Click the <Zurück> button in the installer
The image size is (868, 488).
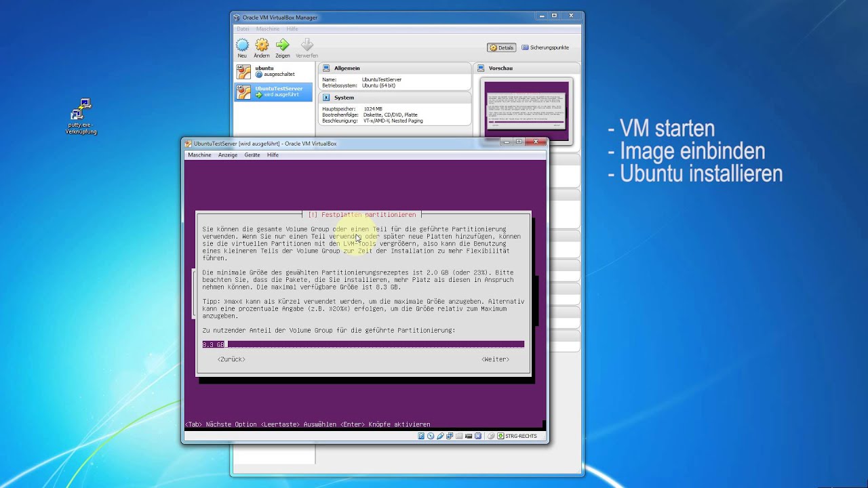[231, 359]
